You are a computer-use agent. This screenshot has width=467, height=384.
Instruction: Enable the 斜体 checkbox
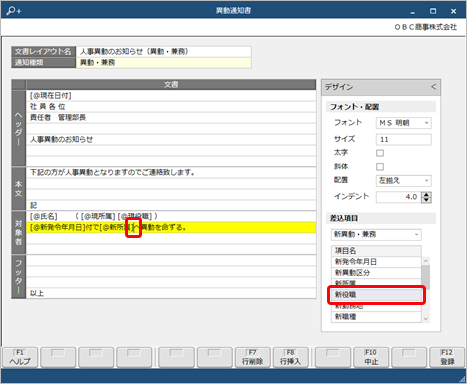(380, 166)
